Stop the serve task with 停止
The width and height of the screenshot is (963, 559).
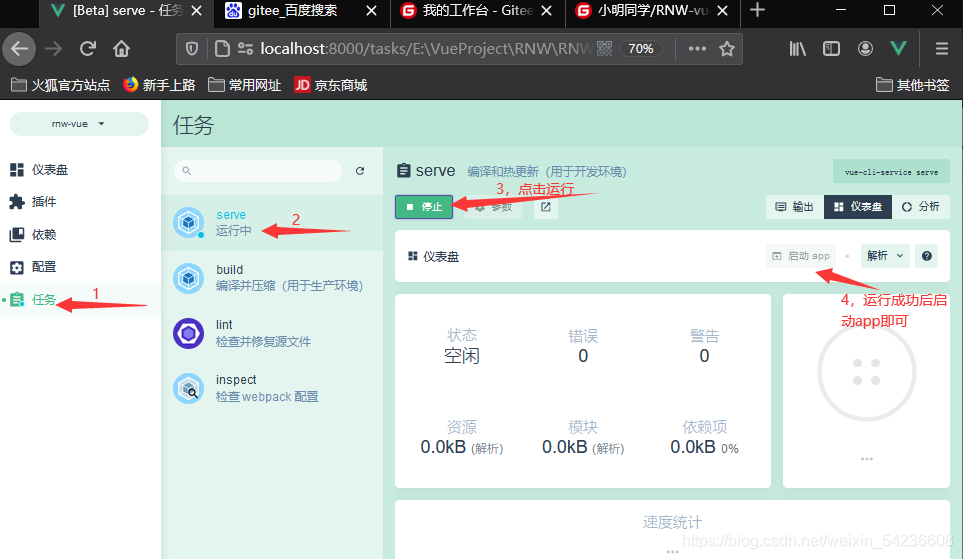pos(424,207)
